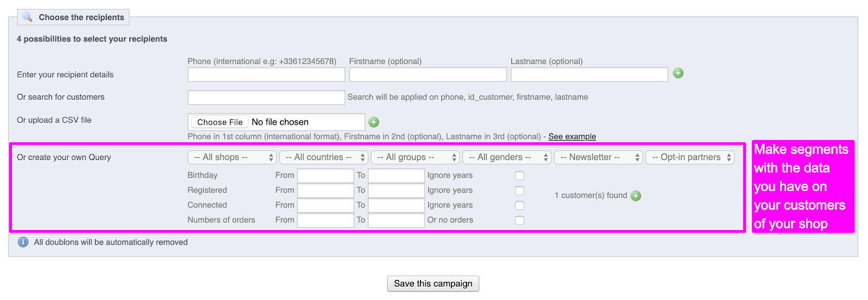
Task: Expand the All countries dropdown
Action: (x=324, y=157)
